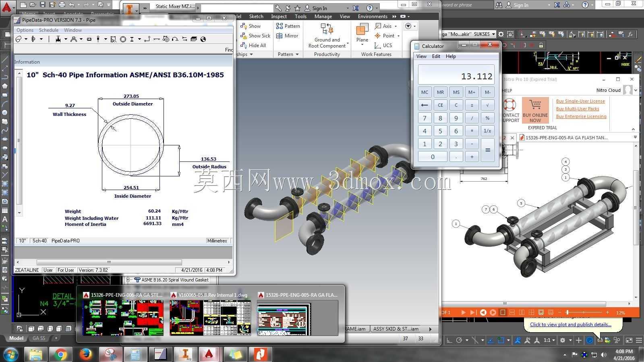
Task: Open the Calculator Edit menu
Action: click(436, 56)
